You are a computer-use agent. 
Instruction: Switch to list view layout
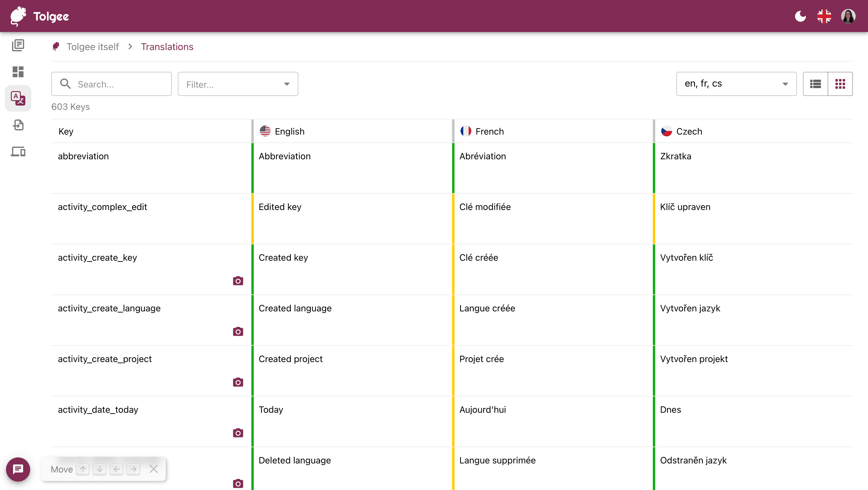816,84
